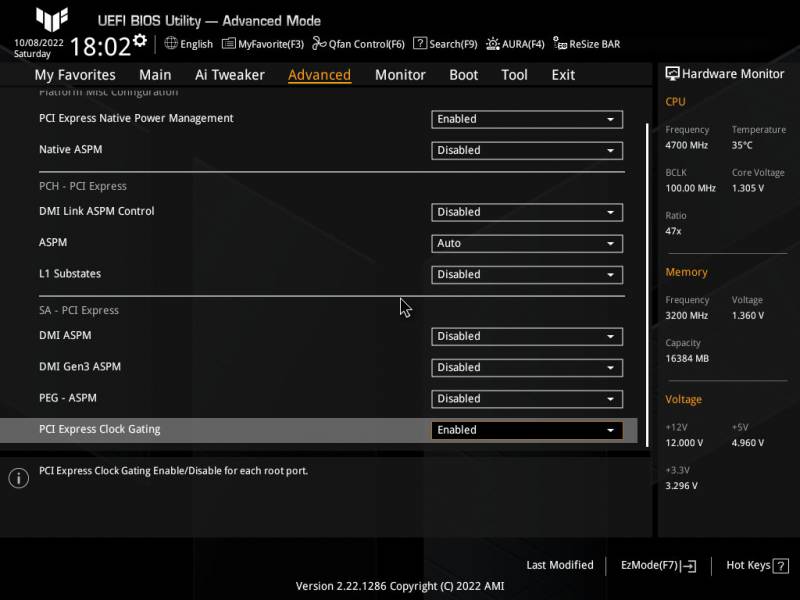Image resolution: width=800 pixels, height=600 pixels.
Task: Click the info icon beside the help text
Action: (x=19, y=478)
